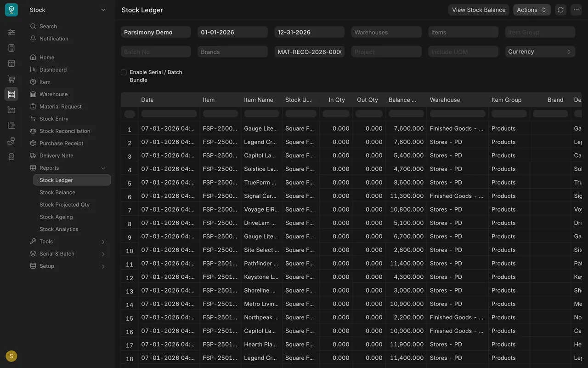The image size is (588, 368).
Task: Collapse the Reports section
Action: click(x=103, y=168)
